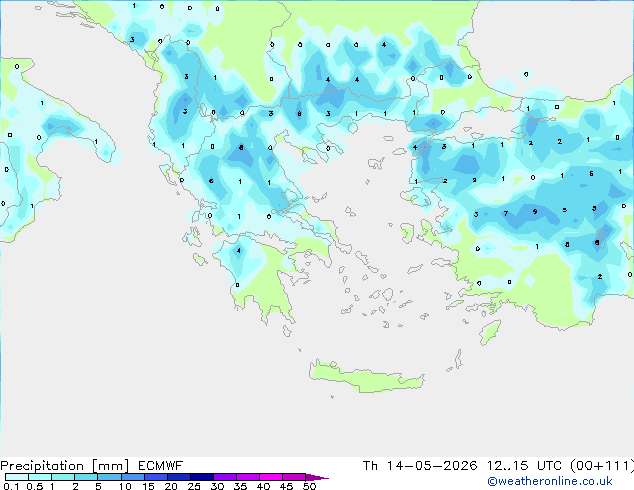Click the legend tick label "35"
This screenshot has width=634, height=490.
click(x=241, y=486)
